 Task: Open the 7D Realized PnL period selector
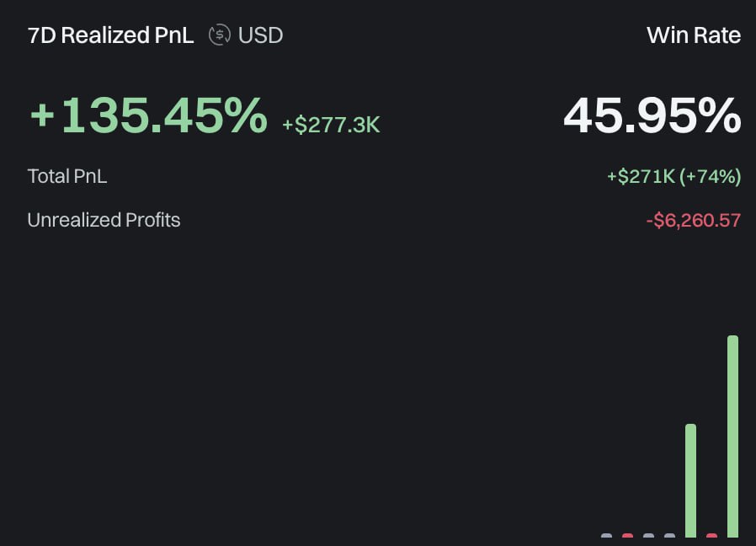point(111,35)
